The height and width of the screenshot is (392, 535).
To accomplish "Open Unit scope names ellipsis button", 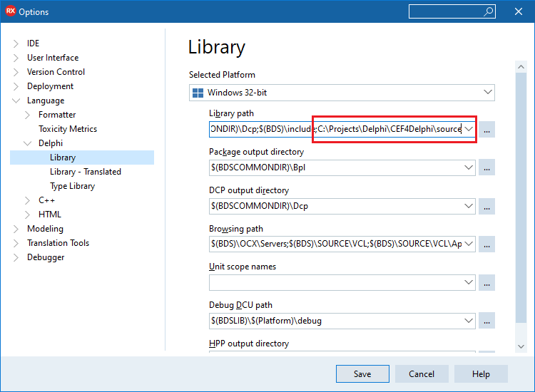I will tap(486, 282).
